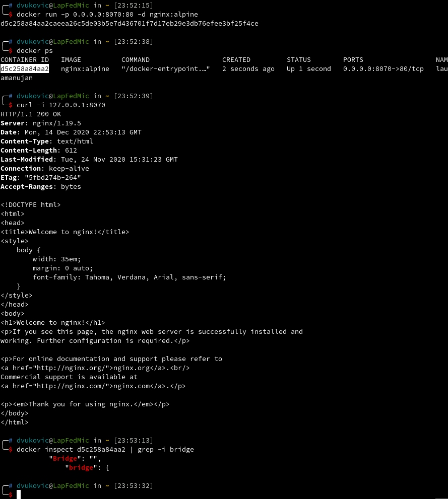The height and width of the screenshot is (499, 448).
Task: Click the wrapped name text 'amanujan'
Action: tap(17, 78)
